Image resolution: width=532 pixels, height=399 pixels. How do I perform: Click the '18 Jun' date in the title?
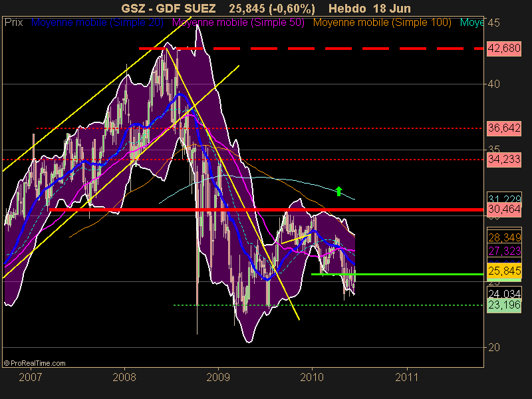click(392, 9)
